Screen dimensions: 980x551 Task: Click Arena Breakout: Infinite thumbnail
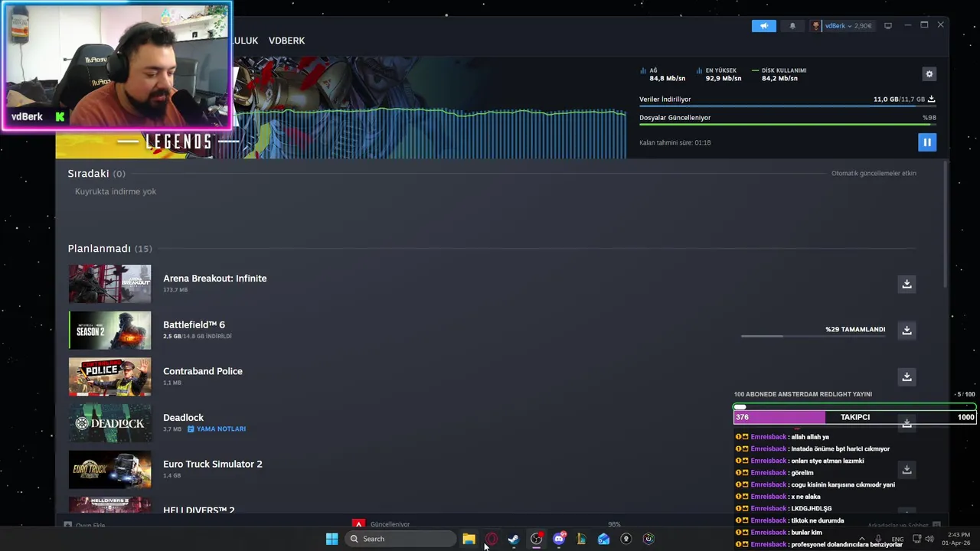tap(110, 284)
